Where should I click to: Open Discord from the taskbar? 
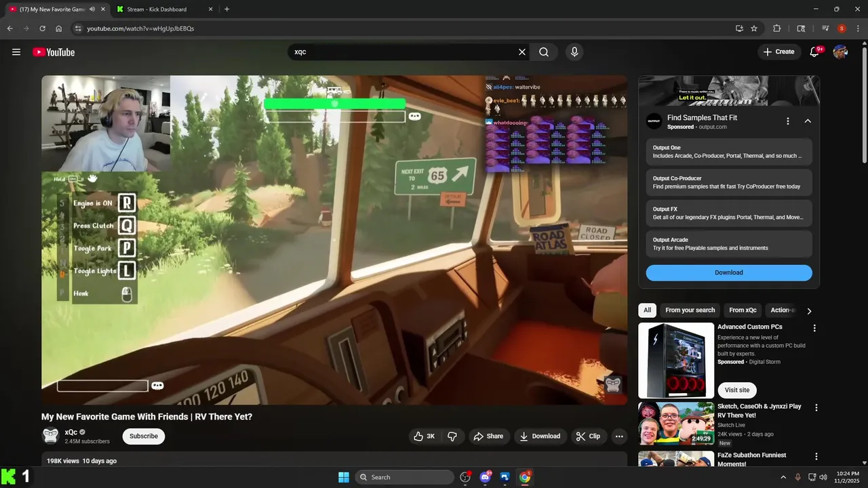(x=486, y=477)
